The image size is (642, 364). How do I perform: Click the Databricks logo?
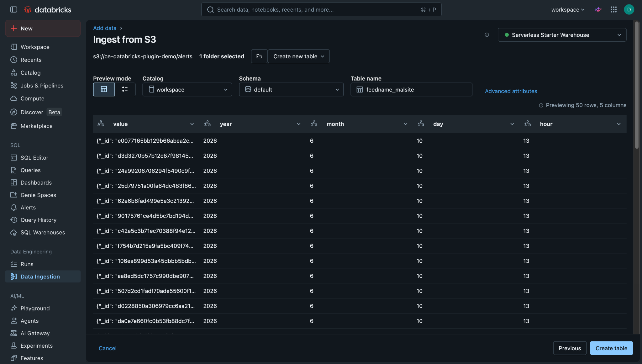(x=48, y=10)
